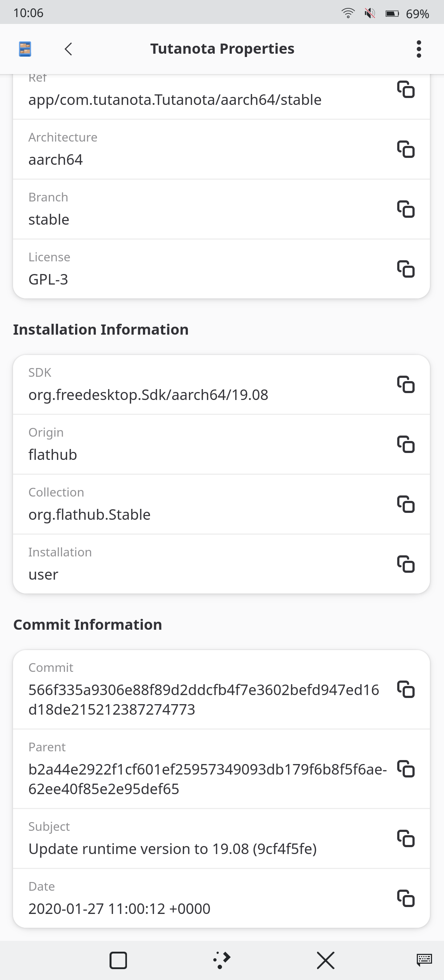Show the on-screen keyboard
The width and height of the screenshot is (444, 980).
pos(424,960)
